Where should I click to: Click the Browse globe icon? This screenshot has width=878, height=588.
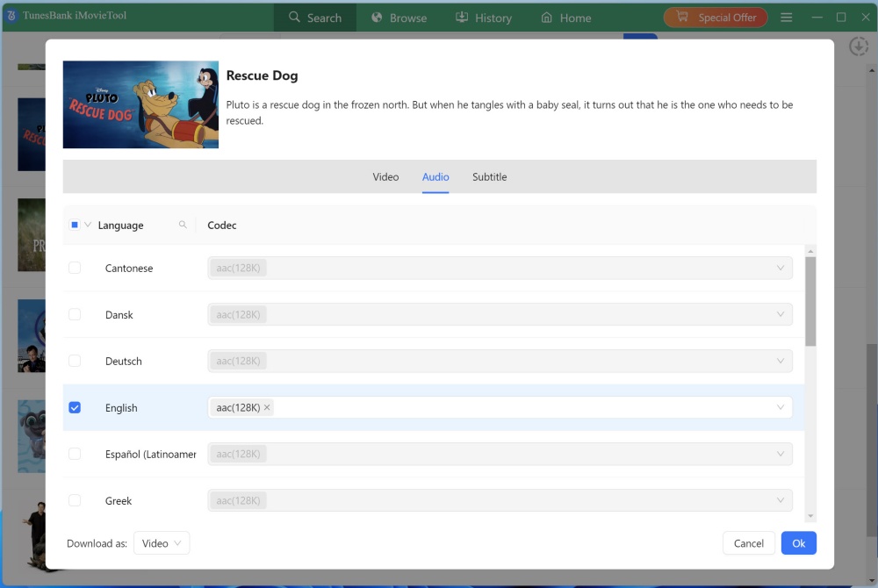coord(378,18)
